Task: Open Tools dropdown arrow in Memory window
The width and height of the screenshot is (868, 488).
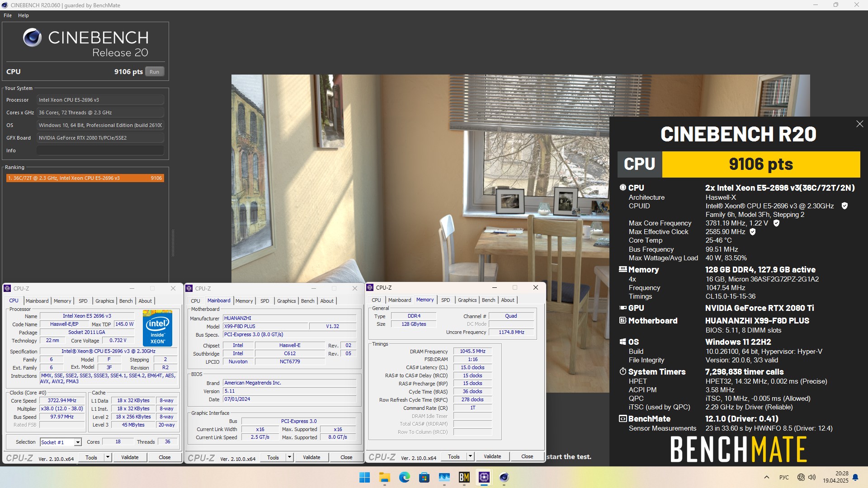Action: click(470, 456)
